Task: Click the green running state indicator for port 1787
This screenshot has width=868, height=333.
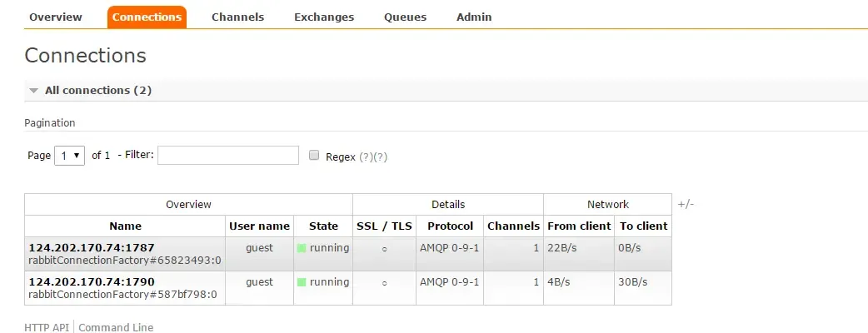Action: pos(302,248)
